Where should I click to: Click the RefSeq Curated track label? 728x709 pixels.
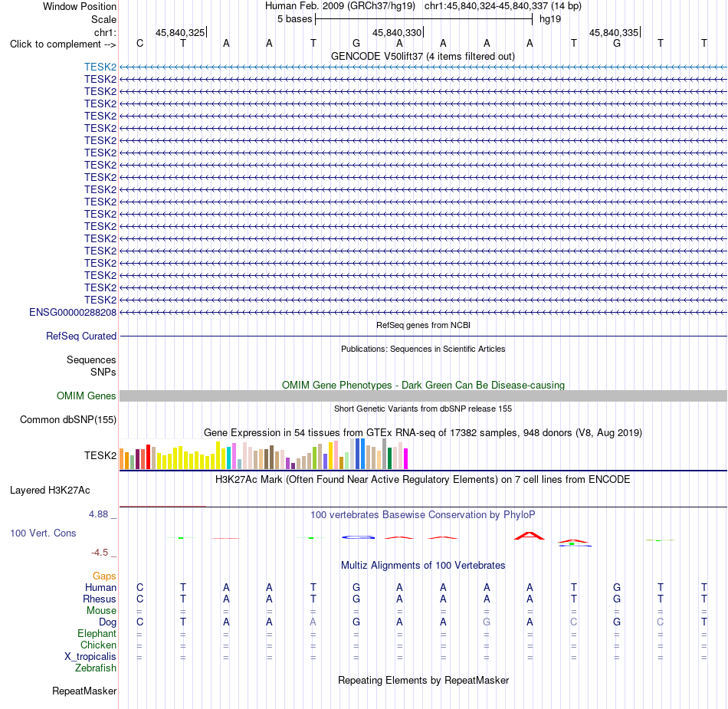[x=81, y=336]
